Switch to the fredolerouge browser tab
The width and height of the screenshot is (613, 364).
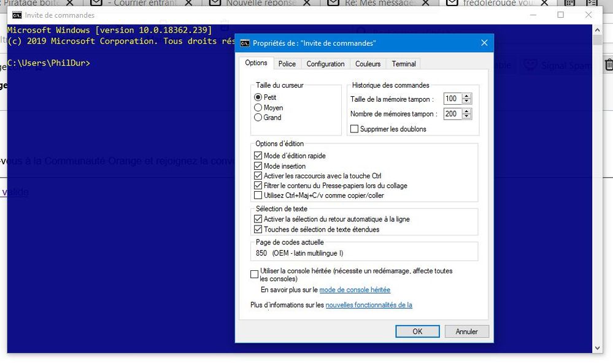tap(499, 3)
